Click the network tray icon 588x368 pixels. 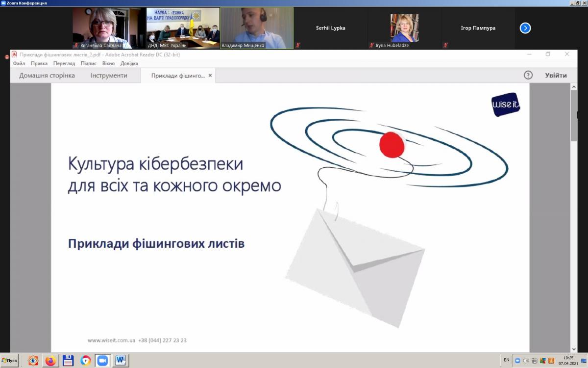[x=534, y=361]
